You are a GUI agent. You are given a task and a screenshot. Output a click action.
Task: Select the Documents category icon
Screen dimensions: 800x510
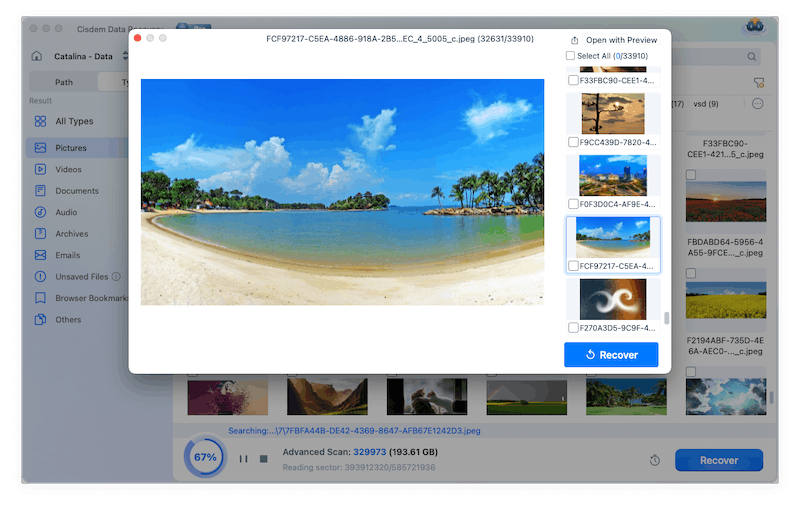coord(40,191)
